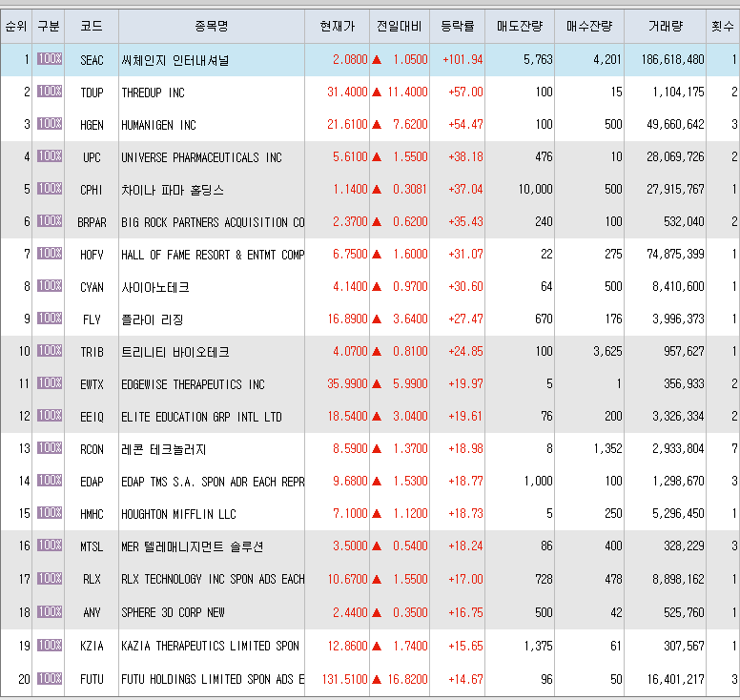Screen dimensions: 740x700
Task: Click the 100% badge in SEAC row
Action: click(x=50, y=58)
